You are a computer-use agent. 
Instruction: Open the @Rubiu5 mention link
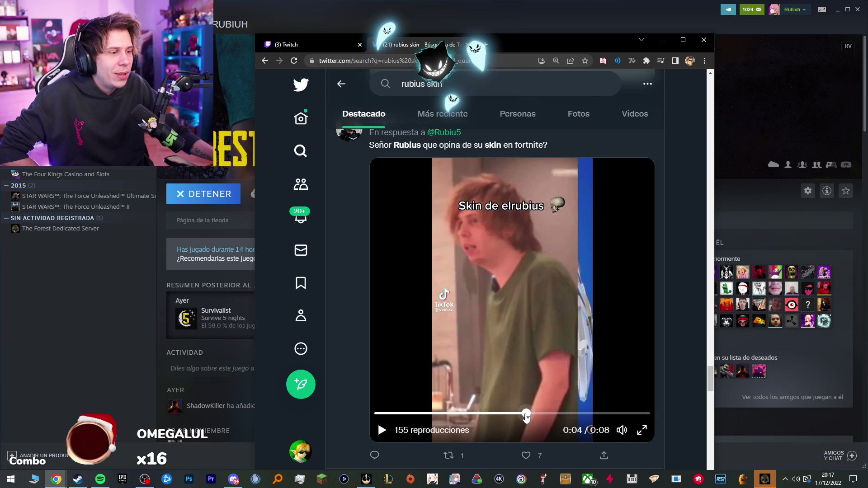(444, 132)
